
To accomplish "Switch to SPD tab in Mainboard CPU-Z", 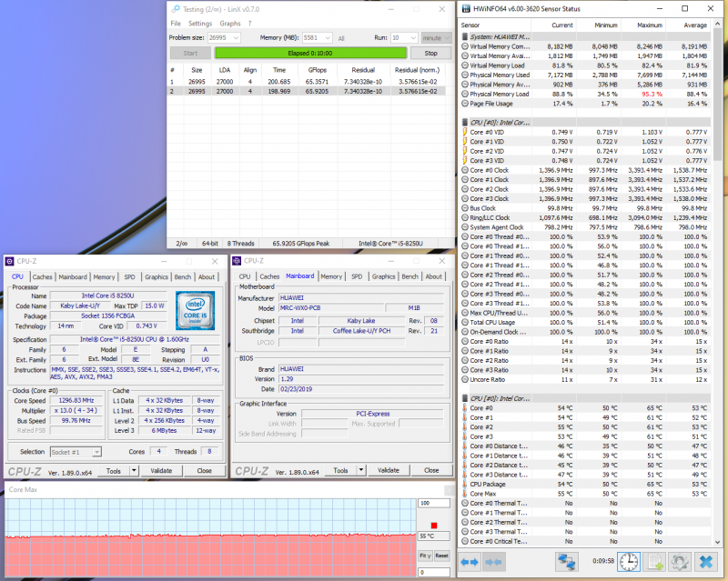I will 357,276.
